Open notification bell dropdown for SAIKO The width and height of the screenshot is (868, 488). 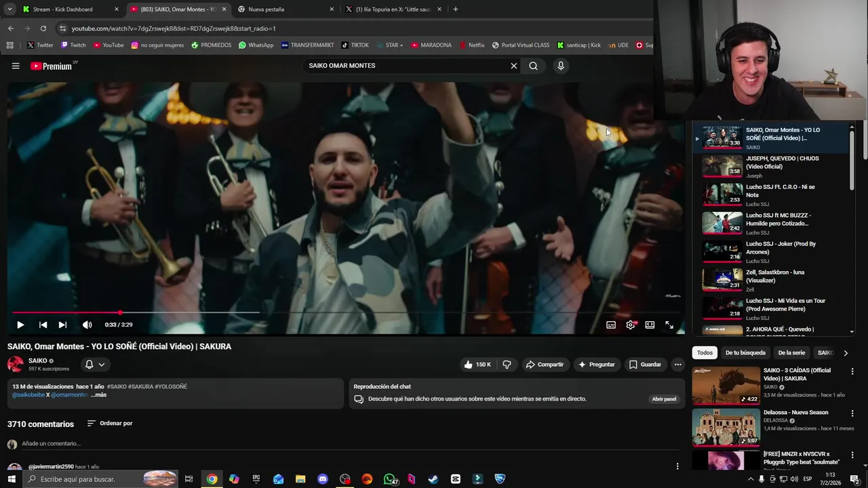pos(94,364)
